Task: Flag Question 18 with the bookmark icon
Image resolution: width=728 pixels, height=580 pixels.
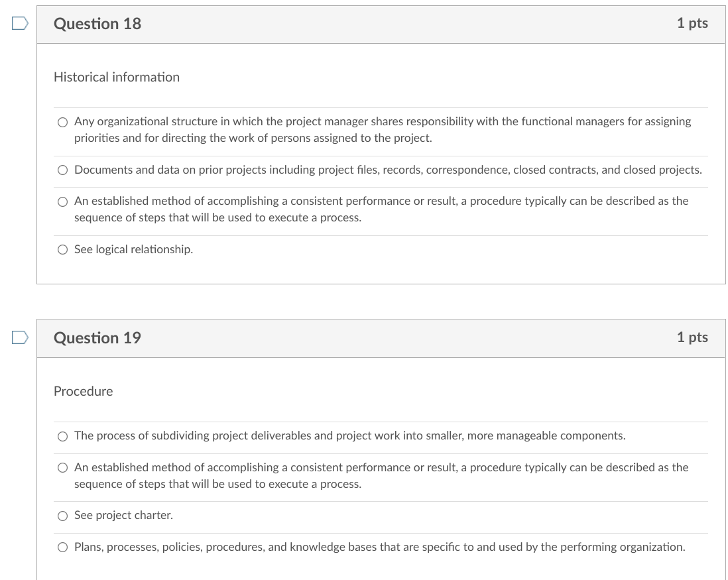Action: click(x=19, y=22)
